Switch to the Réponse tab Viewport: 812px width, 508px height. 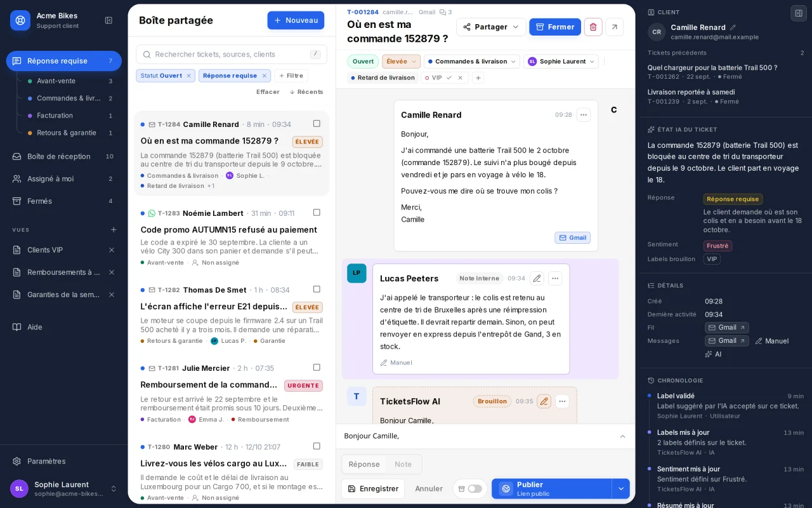[x=364, y=464]
